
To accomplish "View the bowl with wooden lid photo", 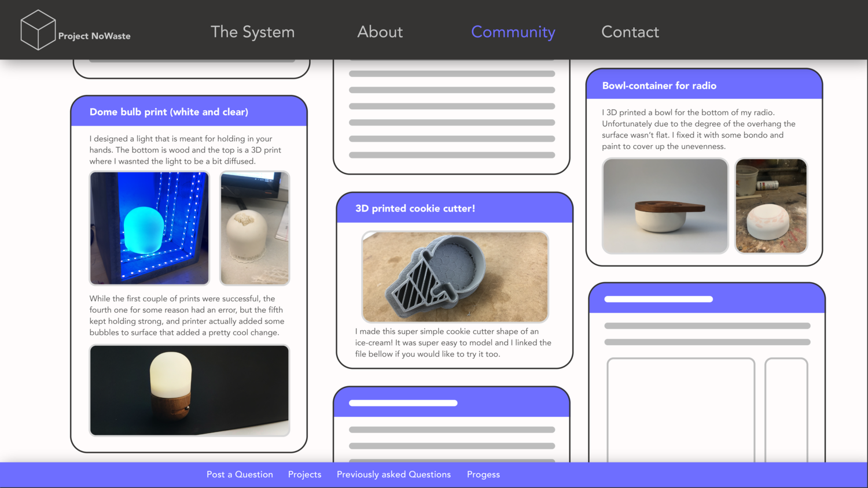I will pyautogui.click(x=665, y=206).
